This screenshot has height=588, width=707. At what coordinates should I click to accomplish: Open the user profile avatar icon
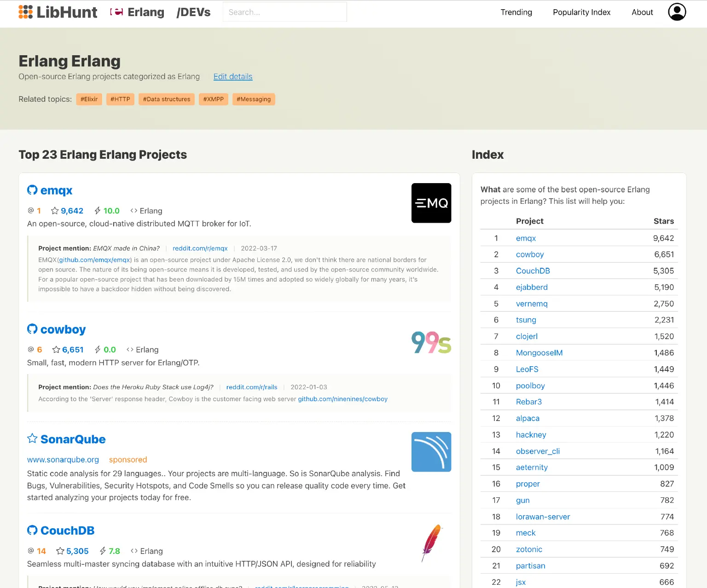677,12
